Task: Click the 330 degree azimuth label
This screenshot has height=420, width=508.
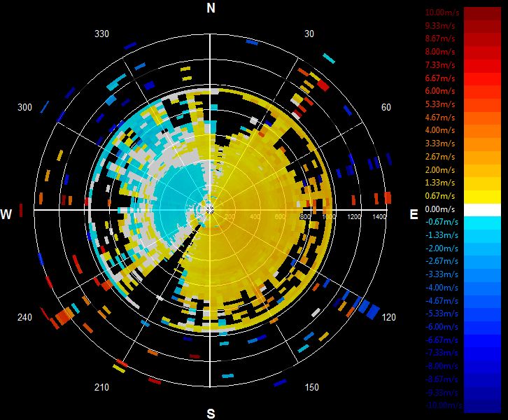Action: click(x=101, y=34)
